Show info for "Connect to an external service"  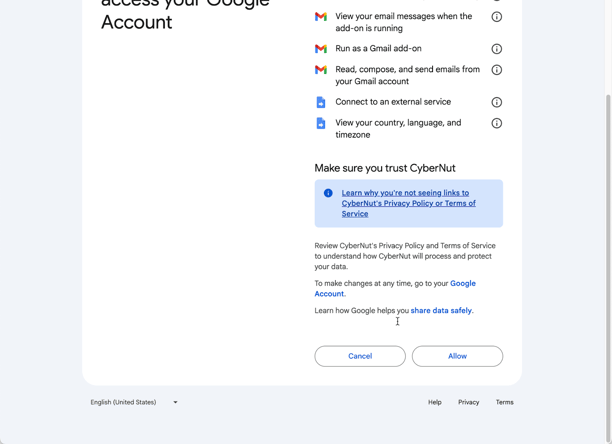497,102
